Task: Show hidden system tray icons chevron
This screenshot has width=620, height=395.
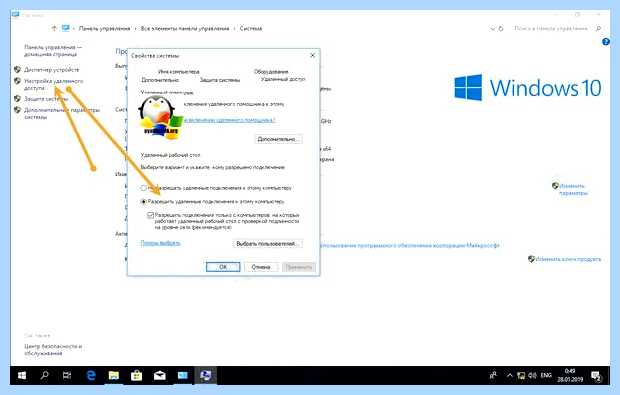Action: tap(510, 375)
